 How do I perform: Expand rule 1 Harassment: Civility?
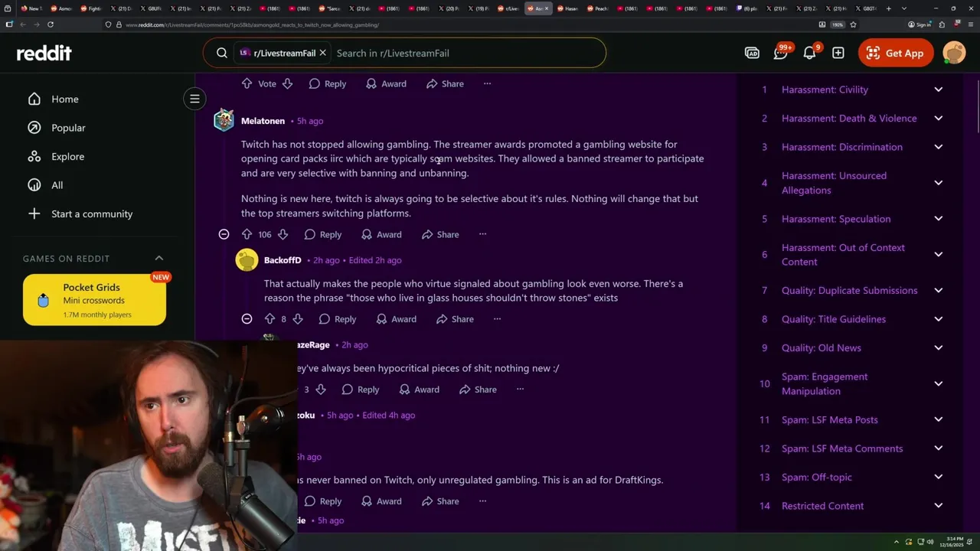[x=938, y=90]
